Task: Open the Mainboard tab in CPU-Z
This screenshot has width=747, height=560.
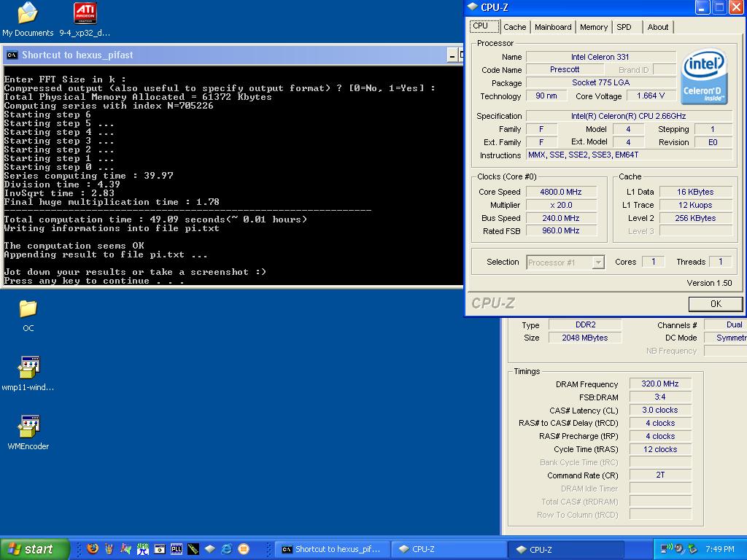Action: coord(553,27)
